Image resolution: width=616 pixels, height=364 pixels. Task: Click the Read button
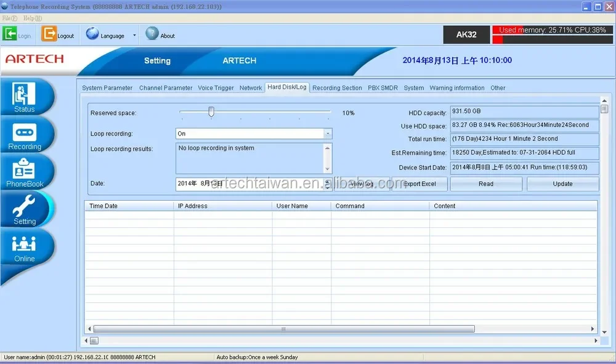[486, 184]
